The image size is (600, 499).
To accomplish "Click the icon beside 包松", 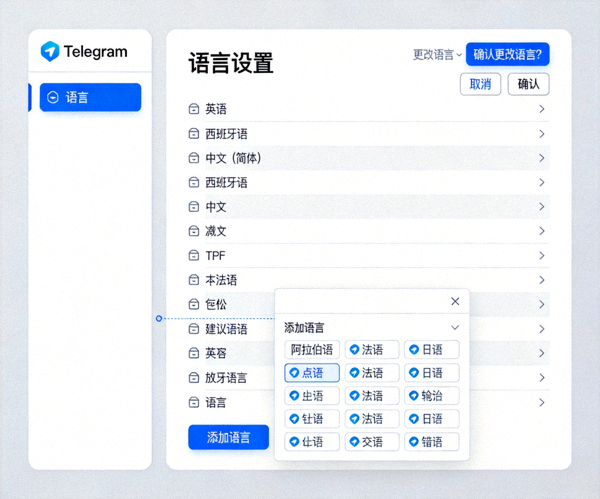I will coord(194,305).
